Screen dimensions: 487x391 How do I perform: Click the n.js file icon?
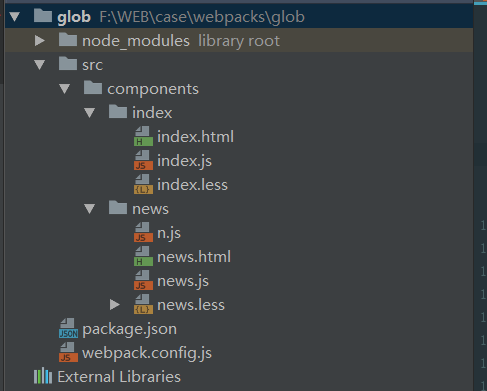click(x=143, y=233)
